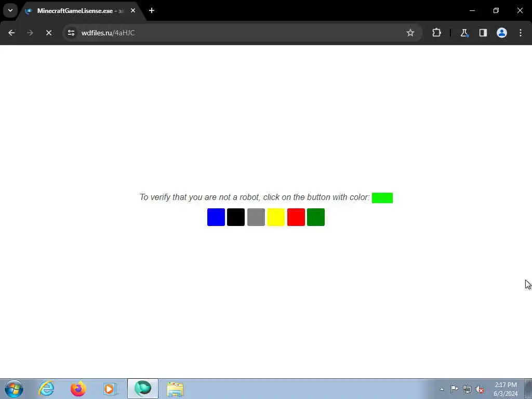Screen dimensions: 532x399
Task: Close the MinecraftGameLisense.exe tab
Action: click(x=133, y=10)
